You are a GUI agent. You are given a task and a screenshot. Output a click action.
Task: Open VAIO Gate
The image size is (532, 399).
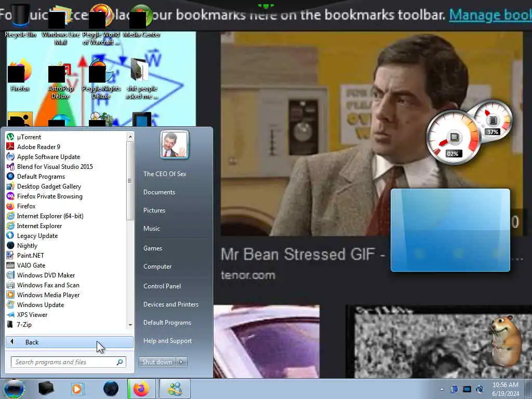pos(26,265)
